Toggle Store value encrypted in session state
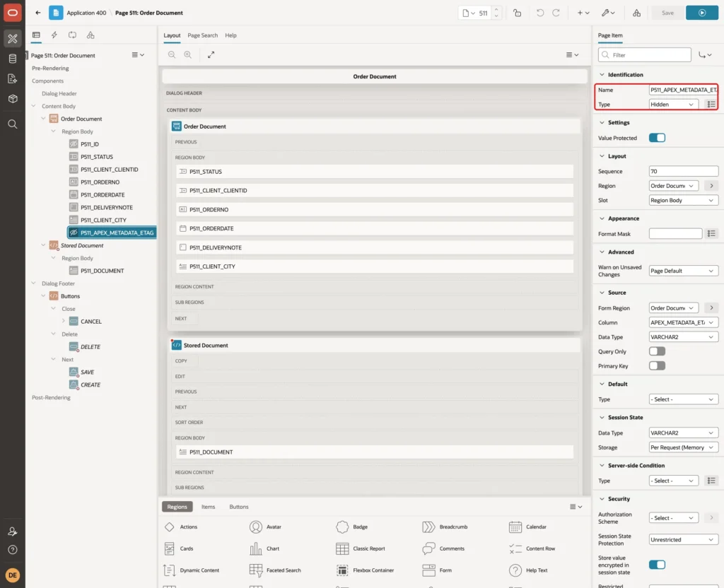 [657, 565]
